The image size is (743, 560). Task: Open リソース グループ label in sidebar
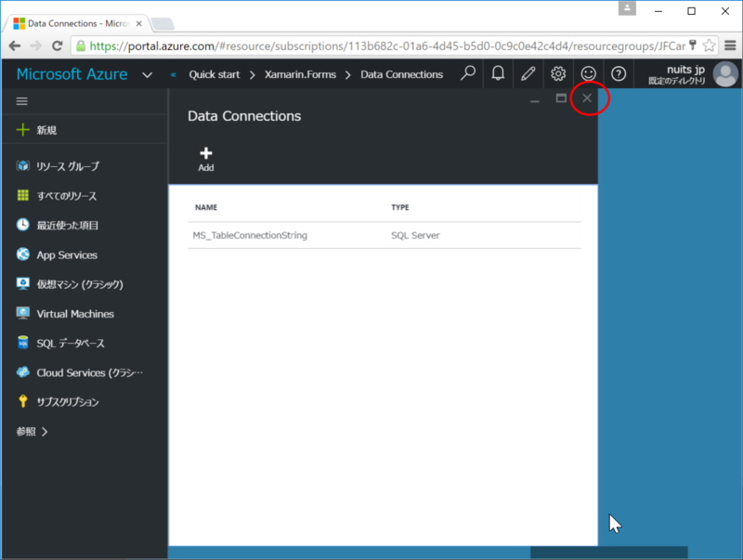tap(68, 166)
